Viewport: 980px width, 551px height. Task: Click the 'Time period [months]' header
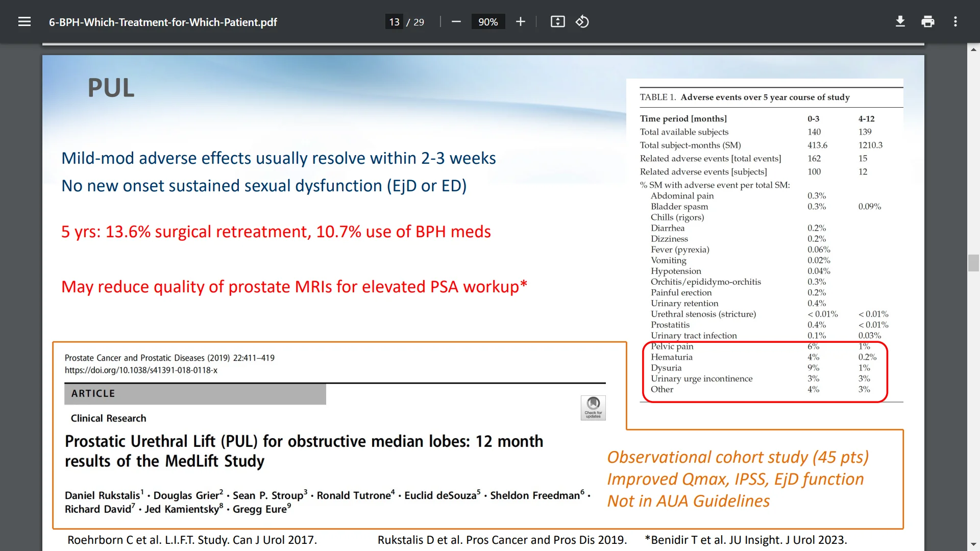tap(683, 118)
